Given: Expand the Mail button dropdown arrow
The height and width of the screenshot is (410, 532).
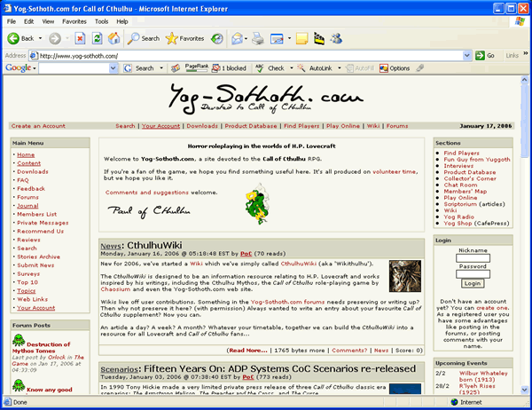Looking at the screenshot, I should point(246,38).
